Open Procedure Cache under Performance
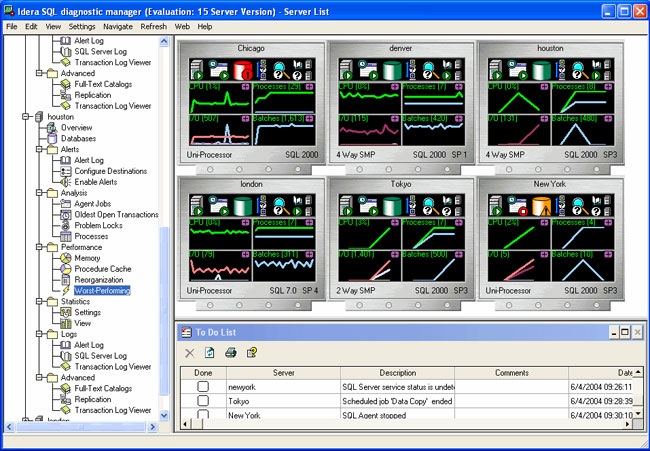Viewport: 650px width, 451px height. click(103, 269)
